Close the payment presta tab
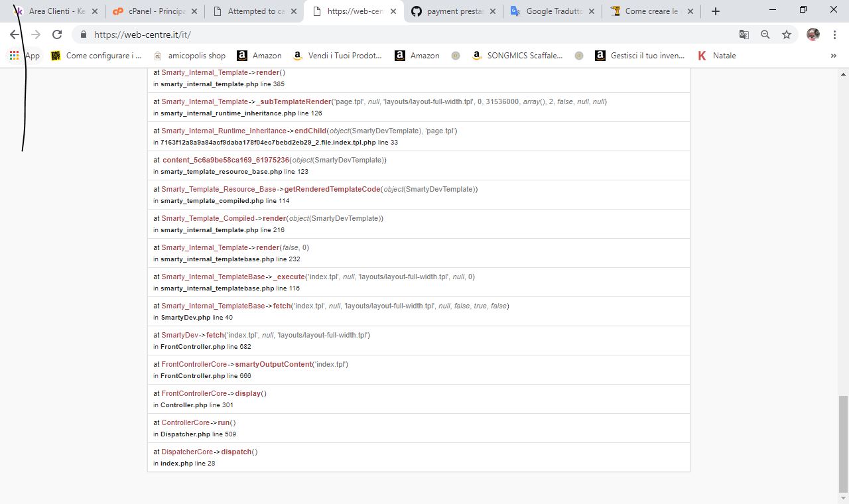849x504 pixels. click(x=493, y=11)
